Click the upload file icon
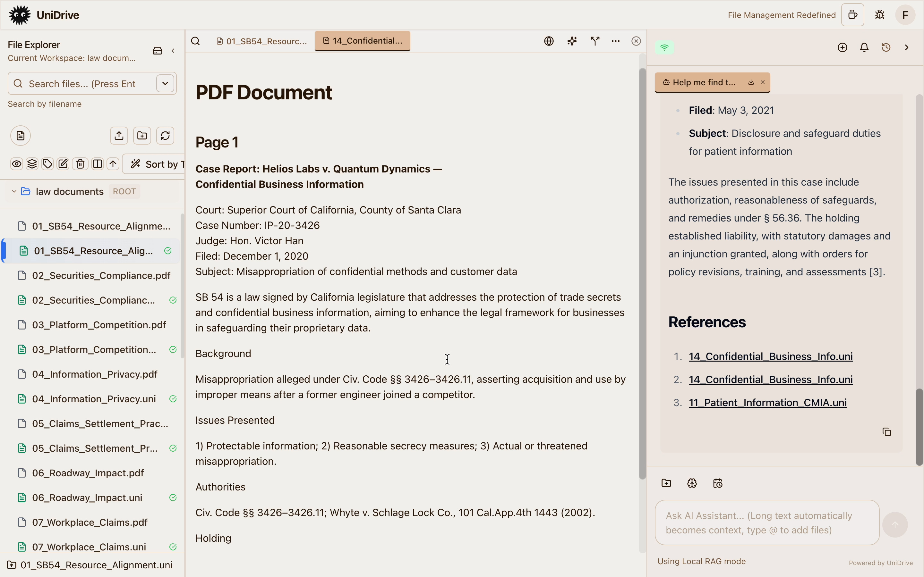924x577 pixels. [x=119, y=136]
